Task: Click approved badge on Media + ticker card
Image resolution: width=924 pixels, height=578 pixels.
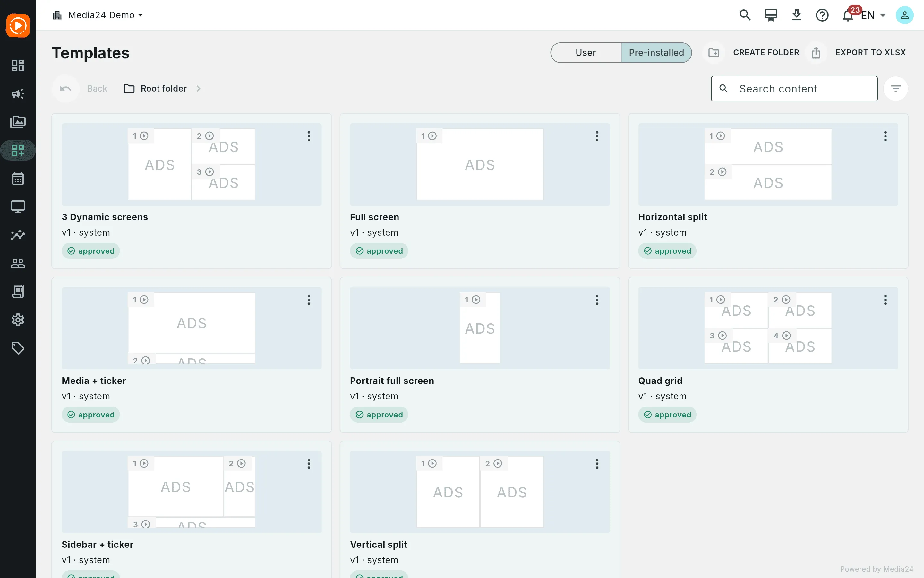Action: [91, 415]
